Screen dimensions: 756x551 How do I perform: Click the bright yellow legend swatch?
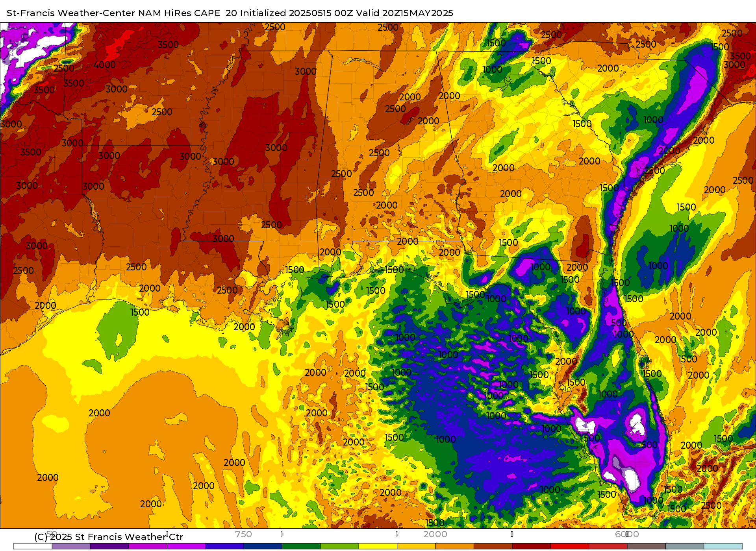378,546
